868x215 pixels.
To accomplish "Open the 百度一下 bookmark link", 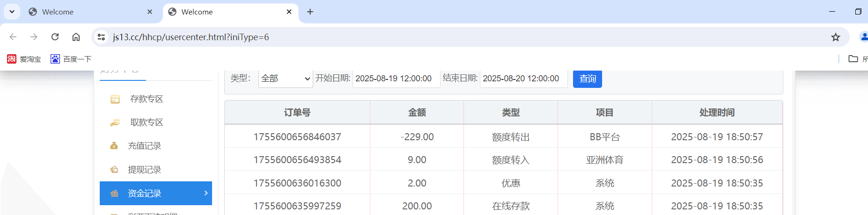I will coord(71,59).
